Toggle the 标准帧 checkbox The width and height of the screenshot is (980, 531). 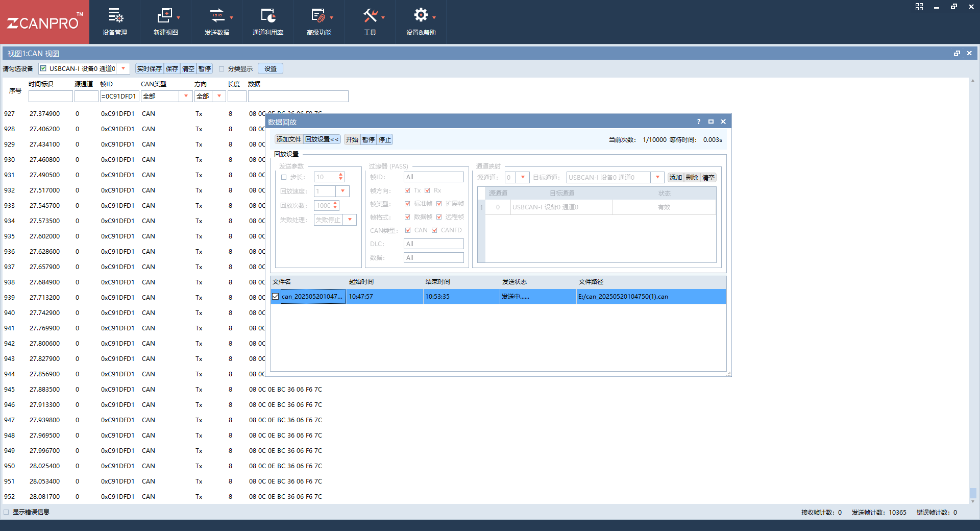407,204
